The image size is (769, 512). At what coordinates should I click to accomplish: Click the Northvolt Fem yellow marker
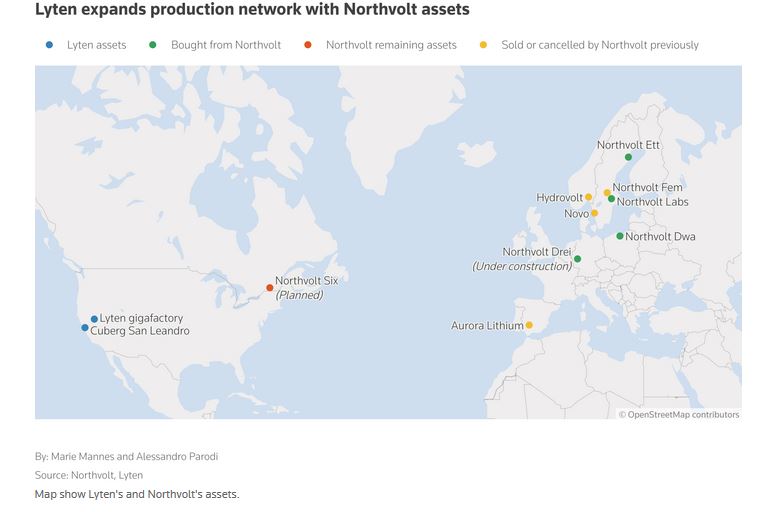[607, 192]
